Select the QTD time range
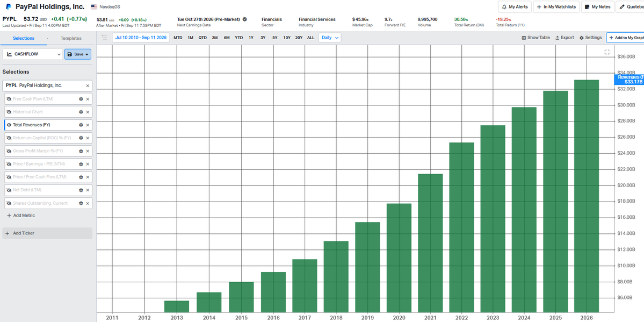This screenshot has width=644, height=322. tap(203, 38)
